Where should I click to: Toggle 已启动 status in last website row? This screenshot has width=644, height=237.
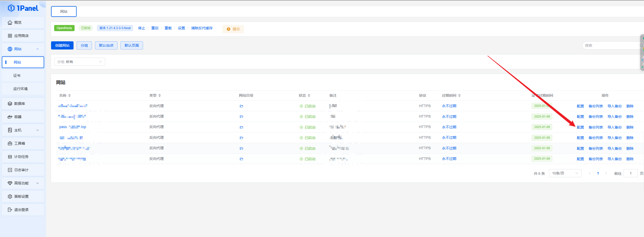pos(307,159)
